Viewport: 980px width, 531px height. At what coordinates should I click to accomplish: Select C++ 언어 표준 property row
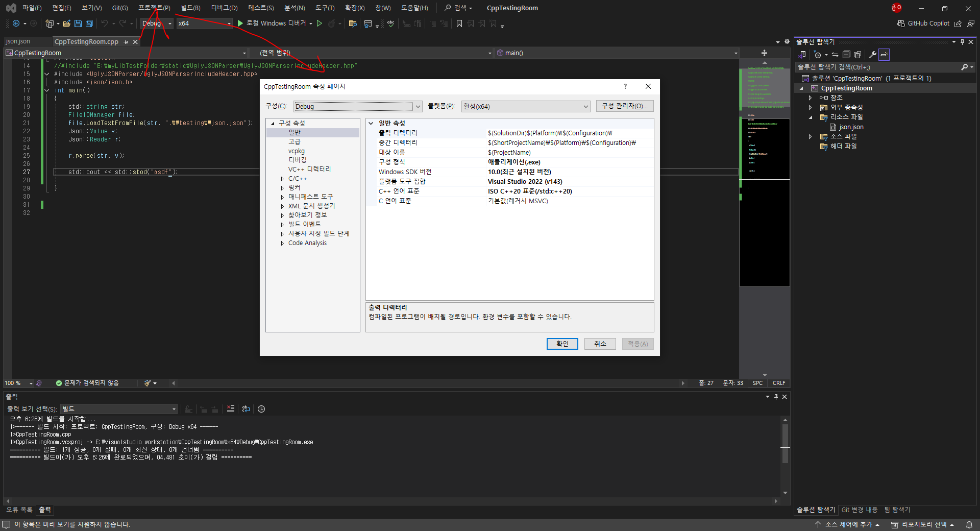[x=509, y=191]
